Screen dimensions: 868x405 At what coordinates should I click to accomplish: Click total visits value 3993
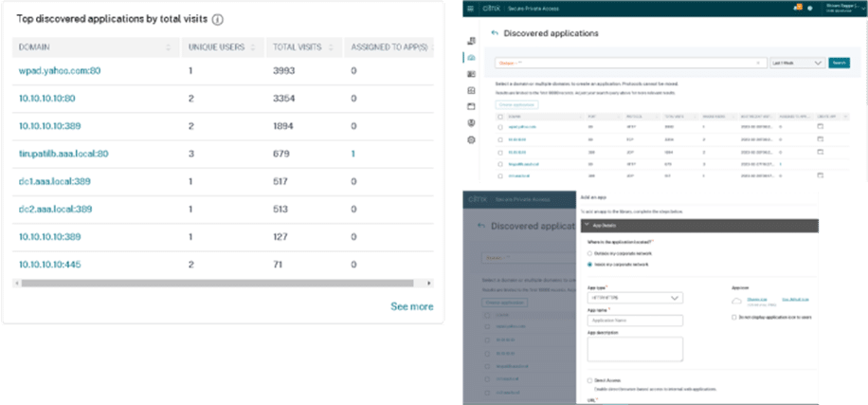[284, 71]
